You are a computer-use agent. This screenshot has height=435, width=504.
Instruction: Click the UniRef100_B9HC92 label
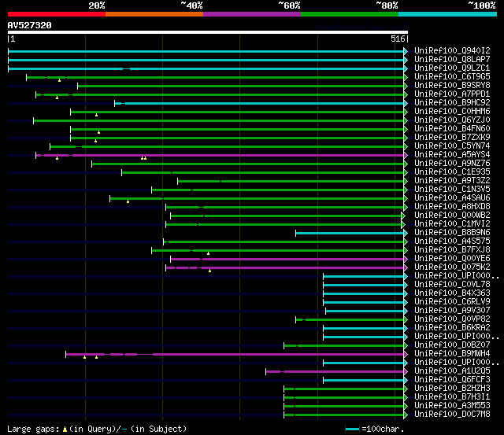point(452,103)
